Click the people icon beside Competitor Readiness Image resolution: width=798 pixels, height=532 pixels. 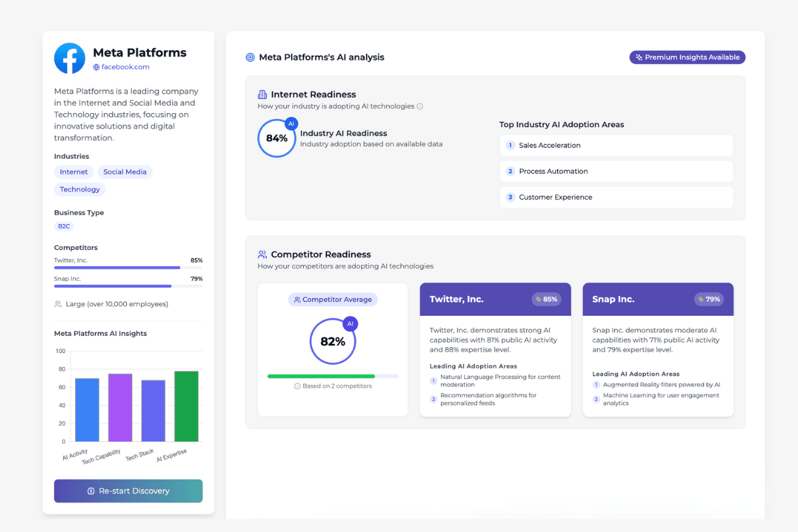(262, 254)
